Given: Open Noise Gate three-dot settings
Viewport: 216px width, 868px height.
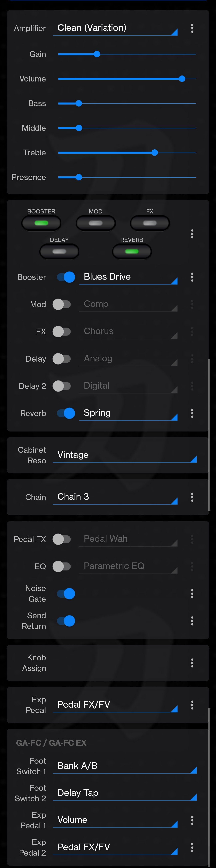Looking at the screenshot, I should click(x=192, y=593).
